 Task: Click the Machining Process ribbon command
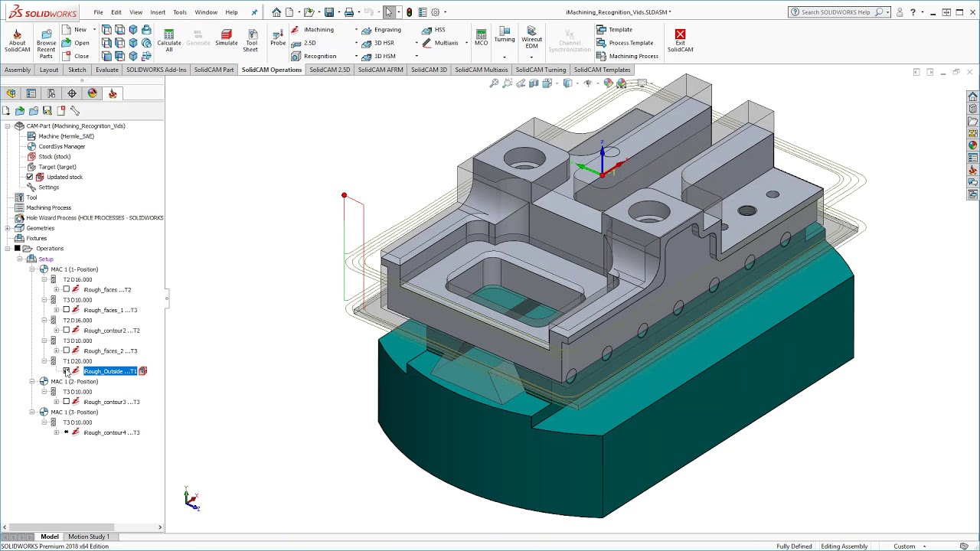pos(627,56)
